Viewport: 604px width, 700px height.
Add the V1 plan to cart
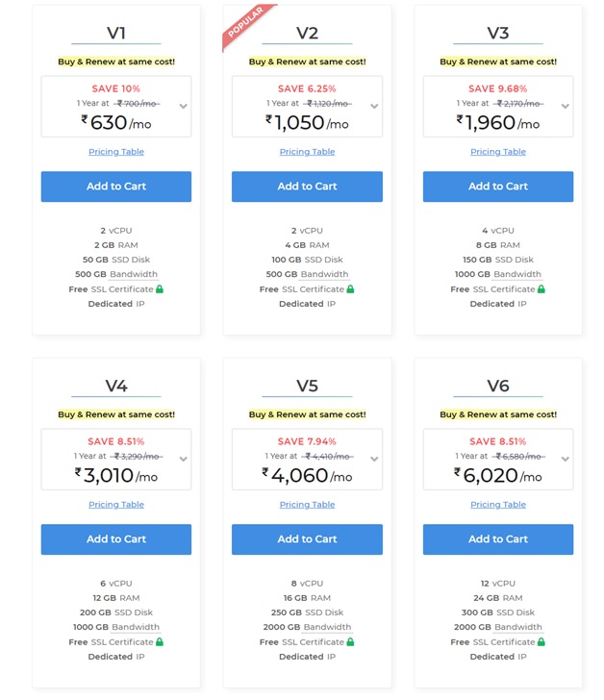[116, 187]
